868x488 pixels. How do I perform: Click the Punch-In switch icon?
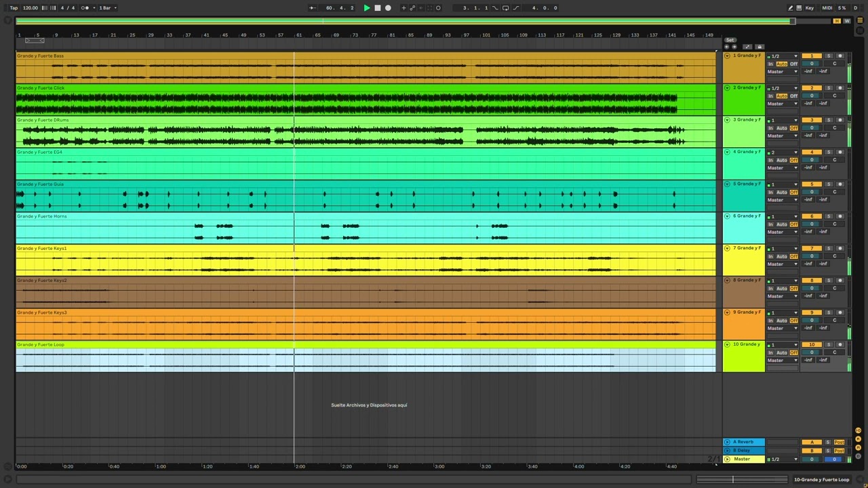tap(495, 8)
